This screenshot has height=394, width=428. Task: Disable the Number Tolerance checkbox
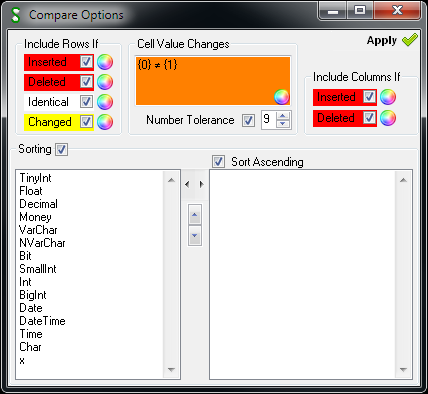[x=248, y=120]
